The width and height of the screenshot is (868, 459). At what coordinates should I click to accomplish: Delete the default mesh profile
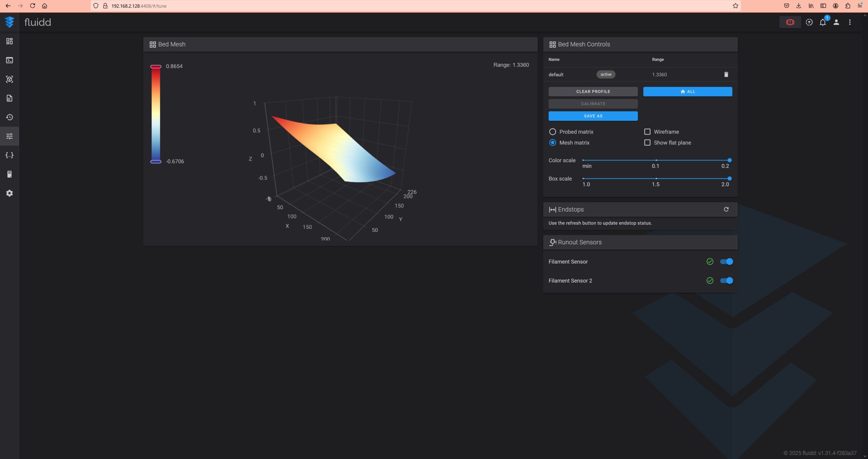point(726,75)
